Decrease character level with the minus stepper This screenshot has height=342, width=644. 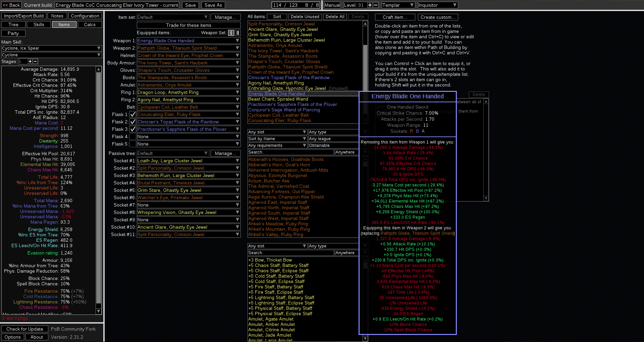[x=375, y=5]
